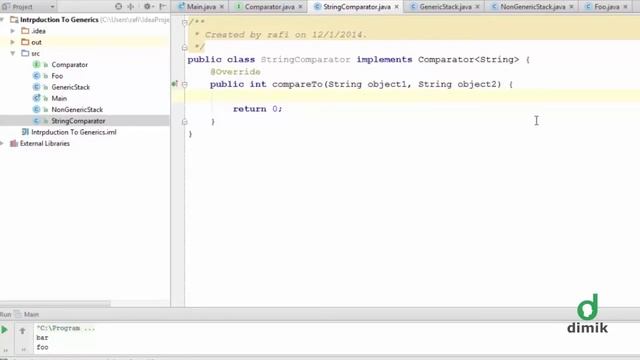Click the bar output line
This screenshot has width=640, height=360.
click(42, 338)
